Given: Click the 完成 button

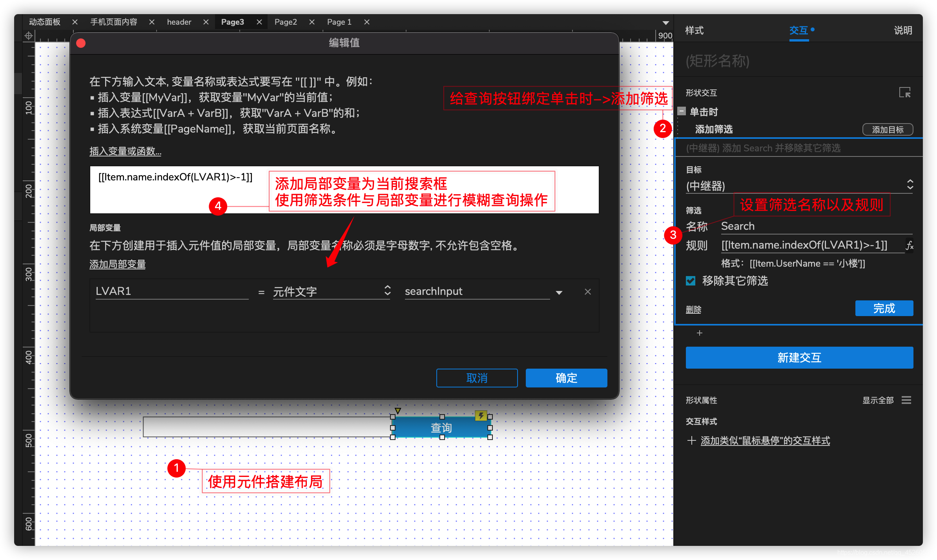Looking at the screenshot, I should [884, 308].
